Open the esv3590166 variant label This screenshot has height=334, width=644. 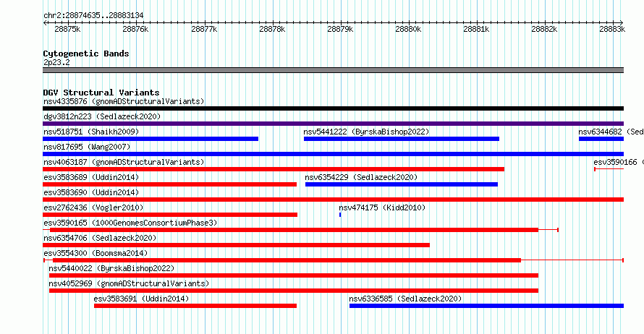click(x=619, y=162)
